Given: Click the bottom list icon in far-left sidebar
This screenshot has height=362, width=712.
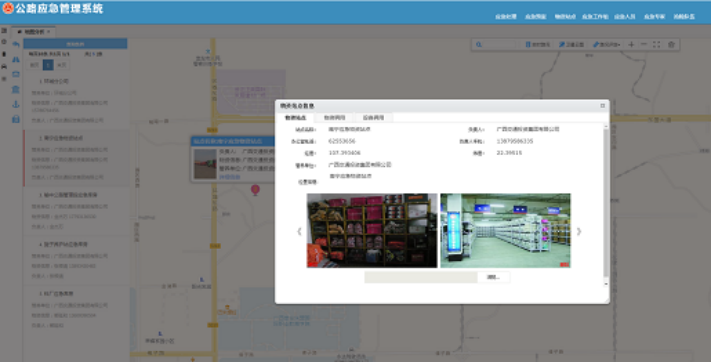Looking at the screenshot, I should pos(4,79).
